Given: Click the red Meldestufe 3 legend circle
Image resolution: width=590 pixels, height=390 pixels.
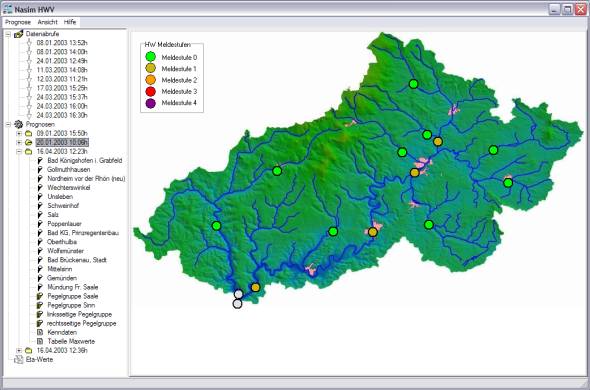Looking at the screenshot, I should [x=151, y=91].
